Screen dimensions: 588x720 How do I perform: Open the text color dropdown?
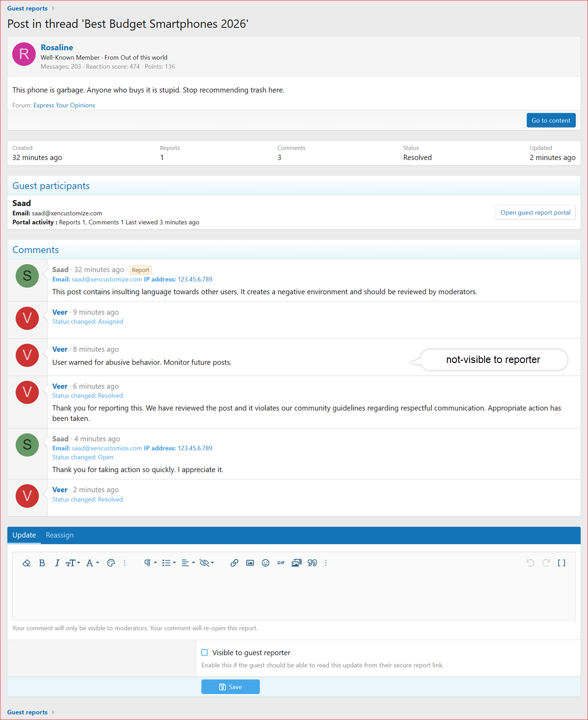92,563
